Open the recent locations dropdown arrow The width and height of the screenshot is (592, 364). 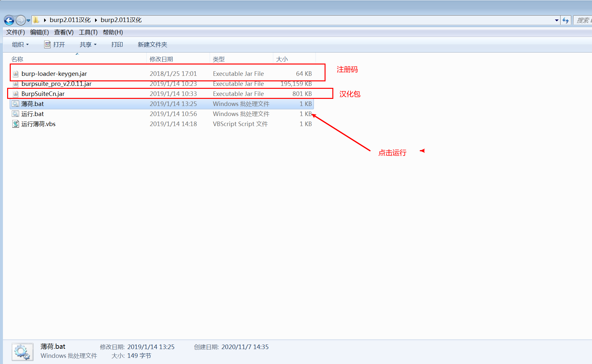point(29,20)
